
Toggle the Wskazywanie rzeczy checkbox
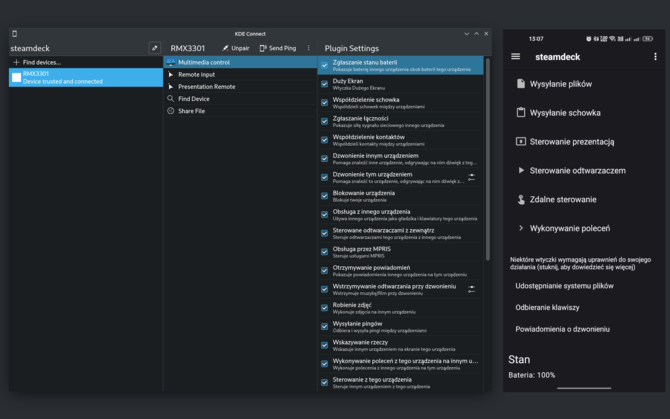pos(325,345)
